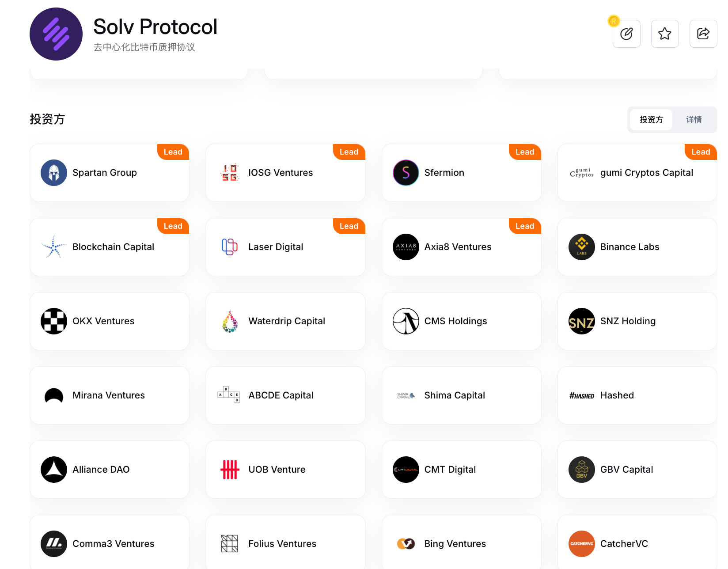Click the ABCDE Capital name text

[281, 395]
